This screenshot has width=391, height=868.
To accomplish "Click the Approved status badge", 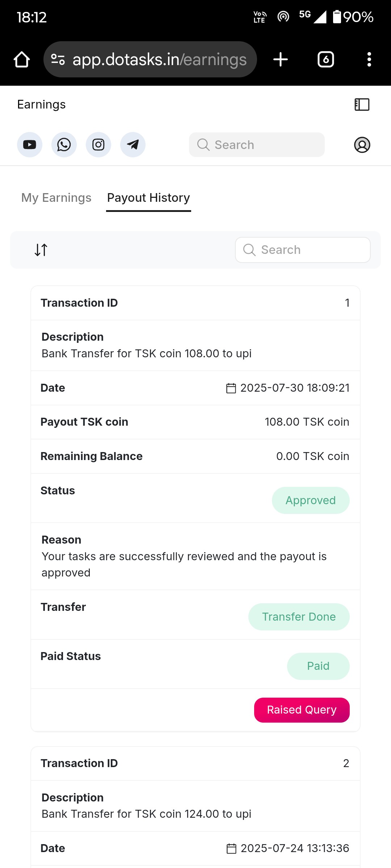I will (311, 500).
